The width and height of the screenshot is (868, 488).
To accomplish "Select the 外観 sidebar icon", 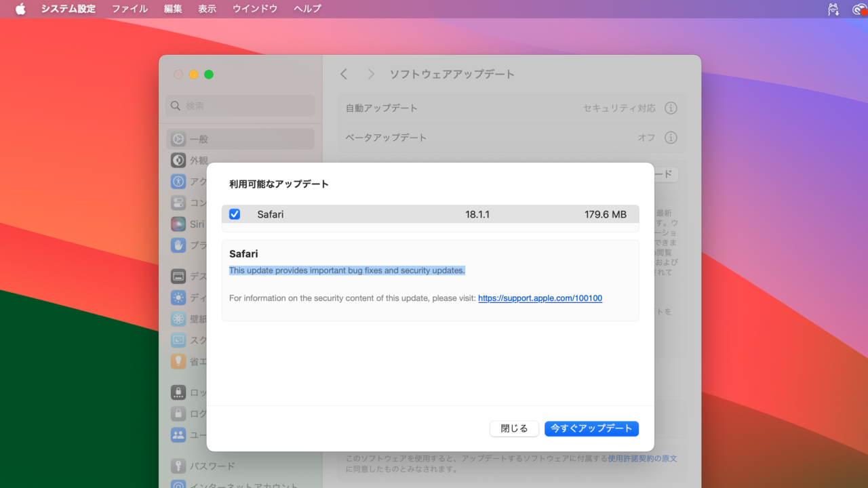I will [178, 161].
